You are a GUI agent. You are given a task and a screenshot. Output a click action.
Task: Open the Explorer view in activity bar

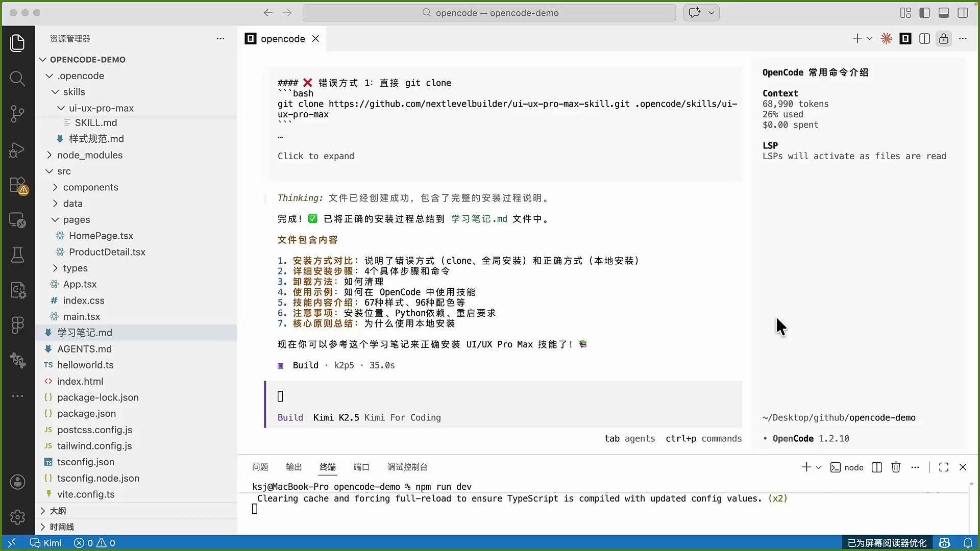coord(17,43)
